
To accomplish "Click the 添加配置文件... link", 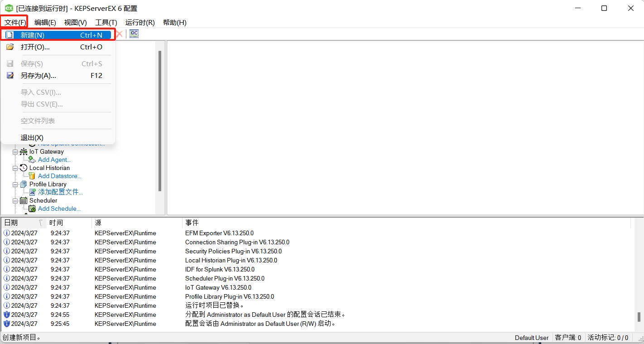I will (60, 193).
